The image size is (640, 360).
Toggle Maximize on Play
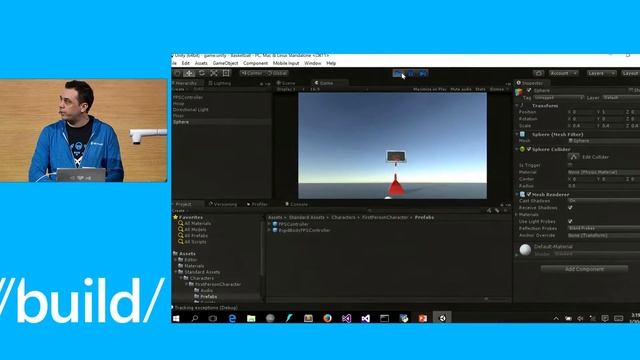tap(429, 89)
